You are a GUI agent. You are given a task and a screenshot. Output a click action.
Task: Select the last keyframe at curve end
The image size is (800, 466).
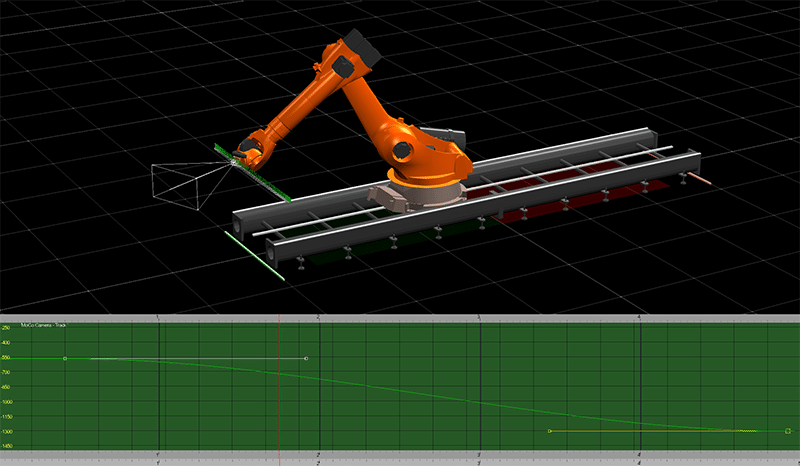(788, 431)
